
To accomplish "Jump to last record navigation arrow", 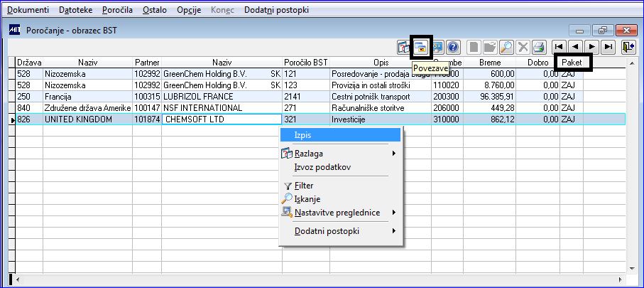I will (x=608, y=48).
